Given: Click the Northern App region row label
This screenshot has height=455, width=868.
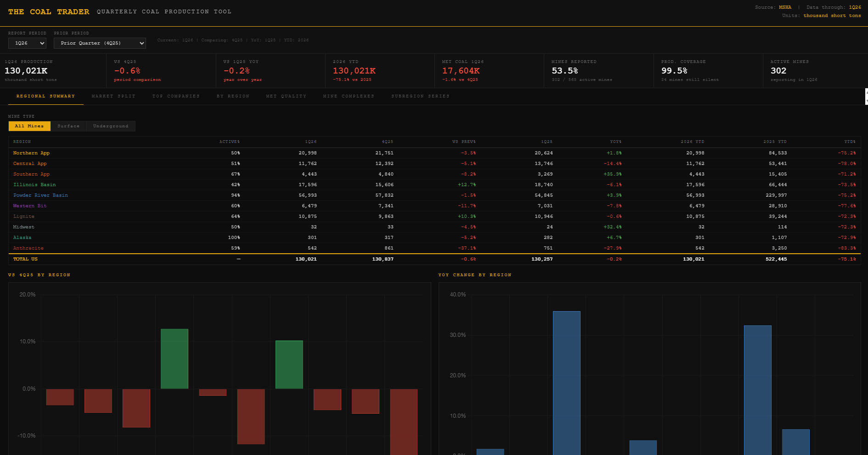Looking at the screenshot, I should (31, 153).
